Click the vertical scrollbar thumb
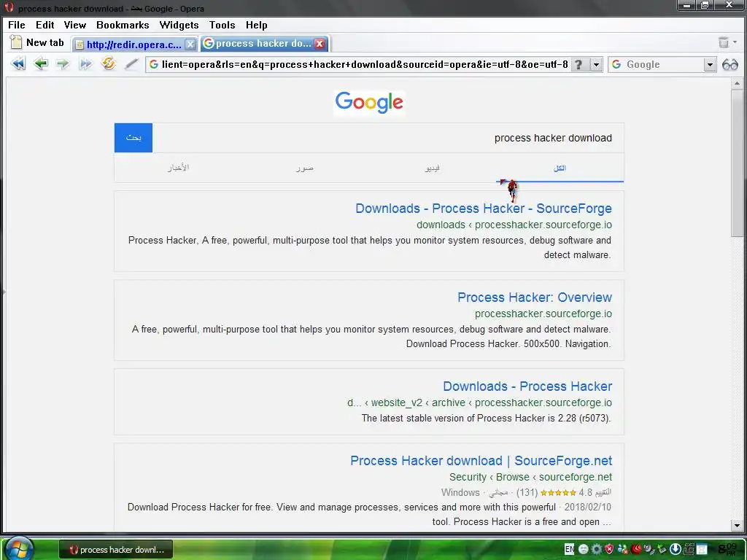This screenshot has height=560, width=747. point(737,163)
